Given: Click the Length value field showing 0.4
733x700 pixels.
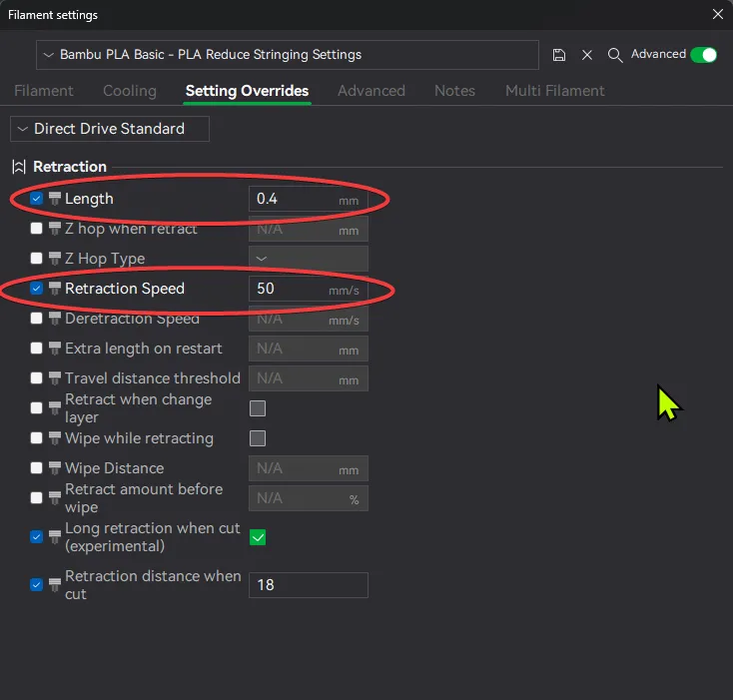Looking at the screenshot, I should [x=309, y=199].
